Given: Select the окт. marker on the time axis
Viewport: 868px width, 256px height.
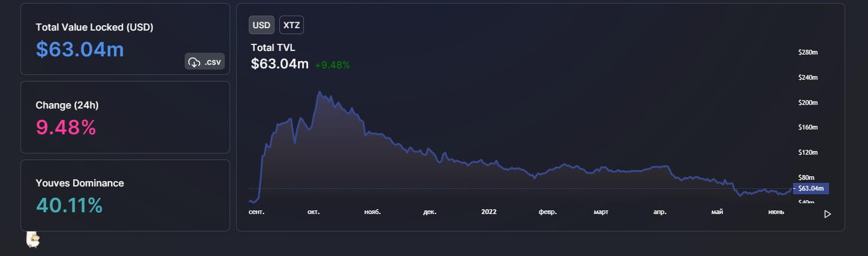Looking at the screenshot, I should (314, 212).
